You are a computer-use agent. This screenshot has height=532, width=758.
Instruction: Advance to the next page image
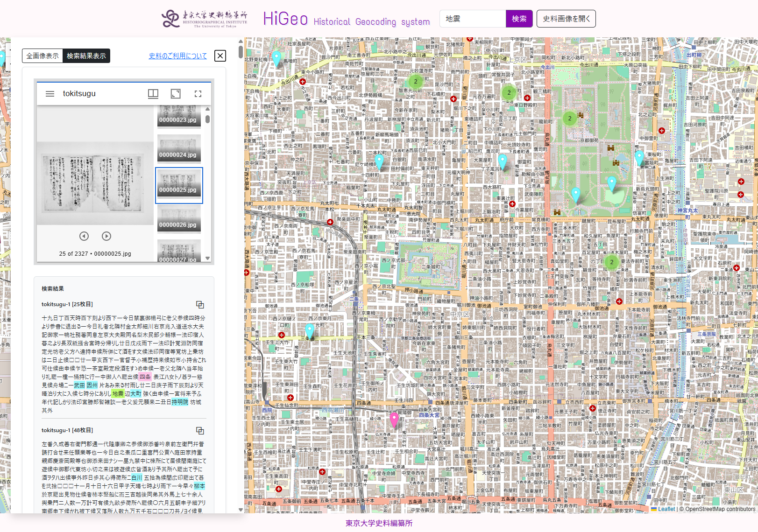point(106,236)
